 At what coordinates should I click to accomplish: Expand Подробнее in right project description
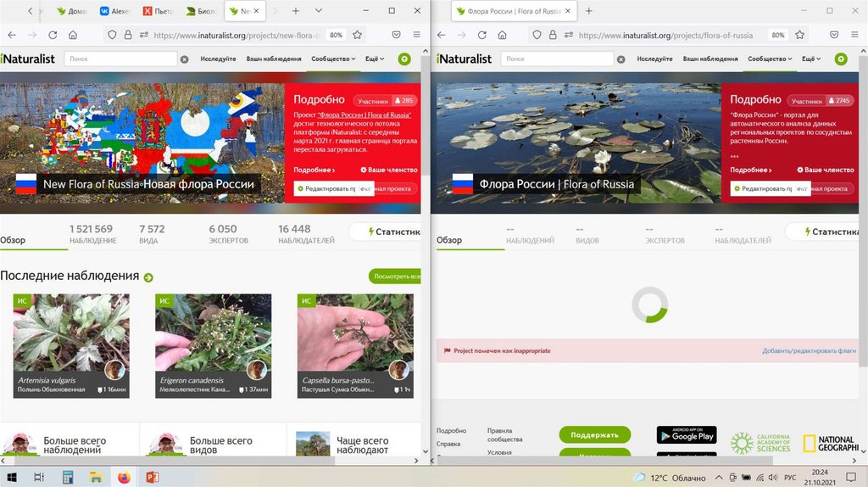coord(751,170)
